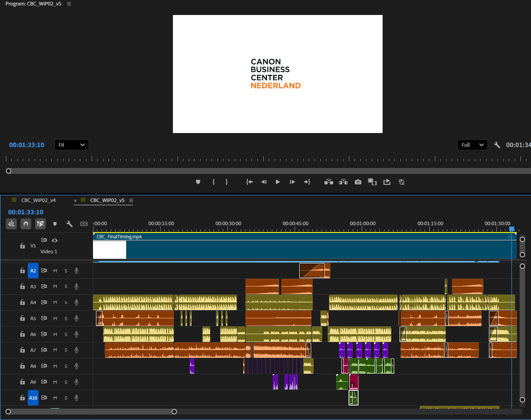Open Program monitor panel menu
The width and height of the screenshot is (531, 420).
coord(69,4)
